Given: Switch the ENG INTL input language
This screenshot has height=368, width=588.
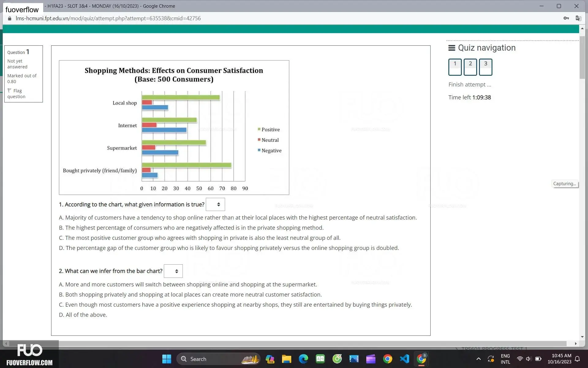Looking at the screenshot, I should pyautogui.click(x=505, y=359).
